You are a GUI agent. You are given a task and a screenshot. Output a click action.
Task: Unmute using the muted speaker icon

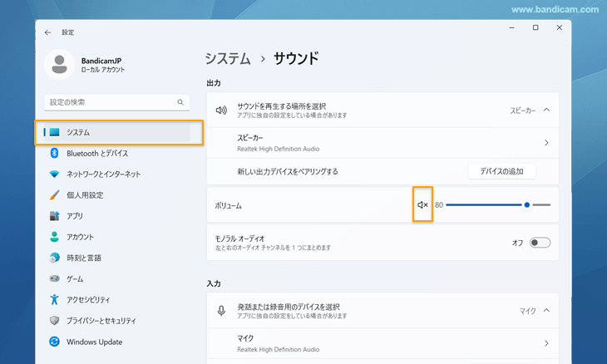point(422,204)
